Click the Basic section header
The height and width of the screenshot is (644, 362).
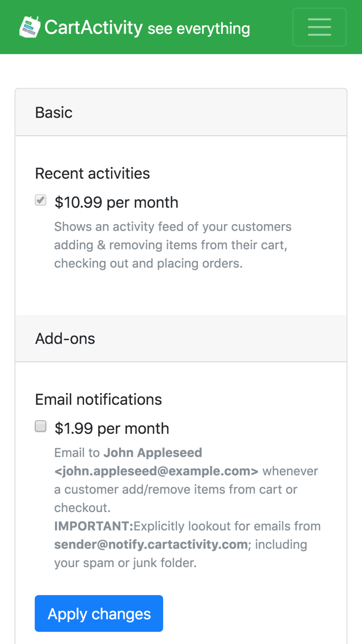[54, 113]
